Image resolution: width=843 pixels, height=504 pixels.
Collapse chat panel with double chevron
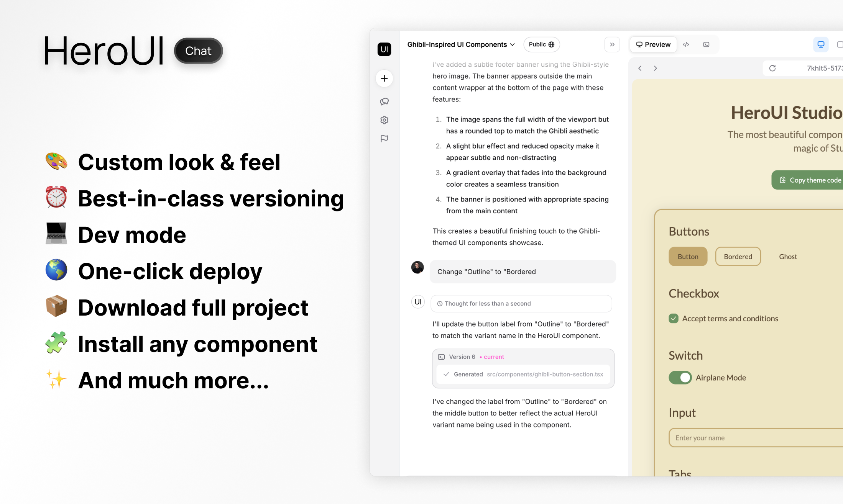coord(612,44)
